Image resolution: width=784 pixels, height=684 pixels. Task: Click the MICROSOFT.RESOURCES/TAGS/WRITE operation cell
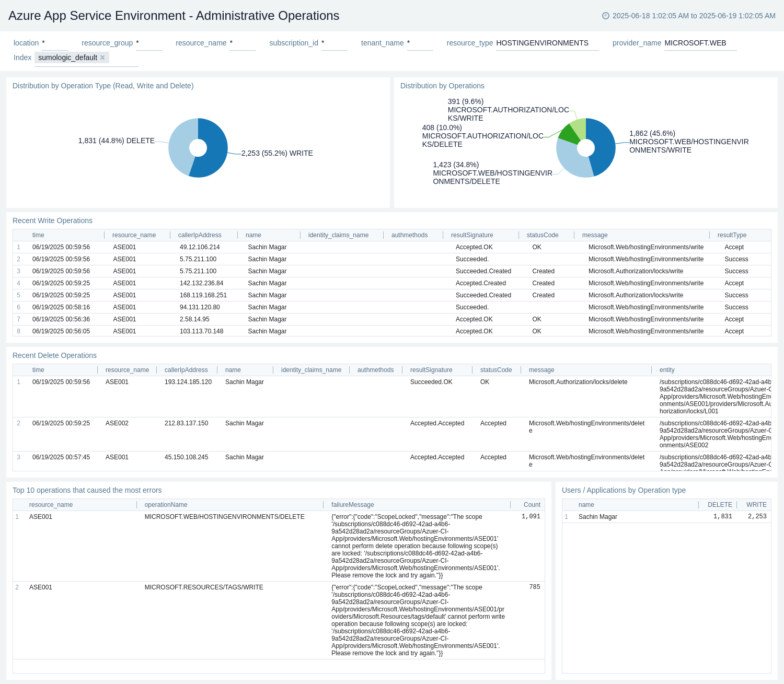click(x=204, y=587)
